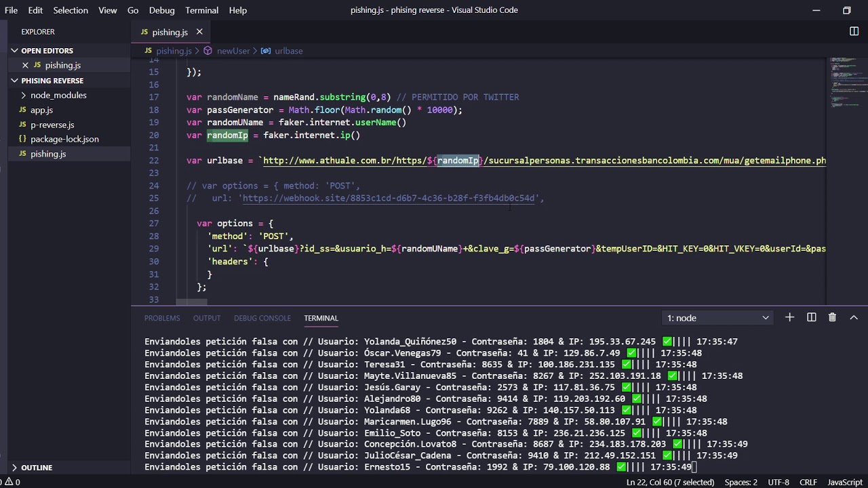
Task: Click newUser in the breadcrumb path
Action: point(233,51)
